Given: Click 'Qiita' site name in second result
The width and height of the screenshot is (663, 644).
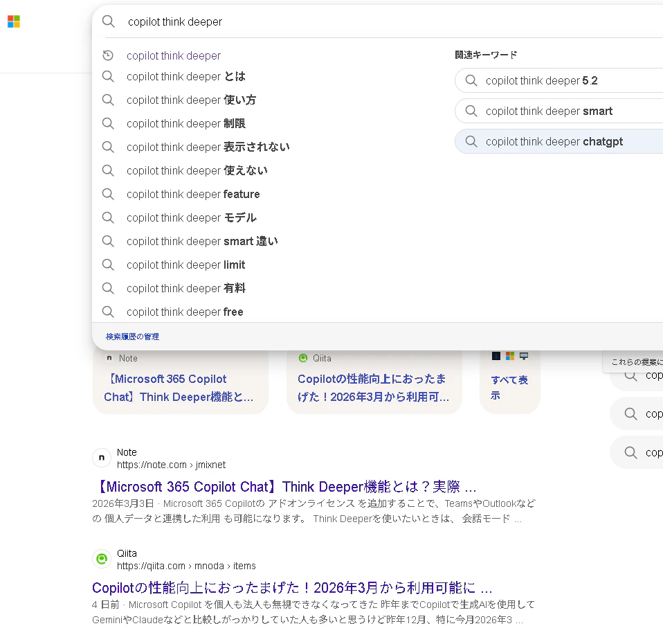Looking at the screenshot, I should pos(127,553).
